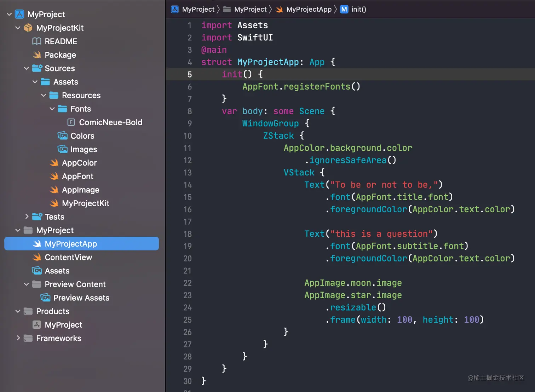Open MyProject folder in breadcrumb bar
Viewport: 535px width, 392px height.
[x=245, y=9]
